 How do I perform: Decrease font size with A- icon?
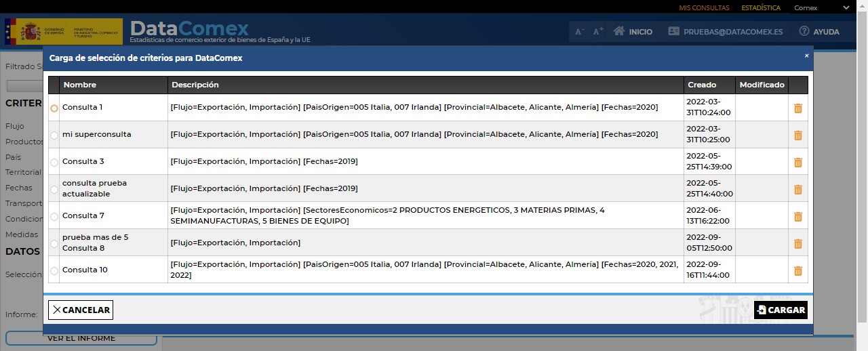click(x=580, y=32)
